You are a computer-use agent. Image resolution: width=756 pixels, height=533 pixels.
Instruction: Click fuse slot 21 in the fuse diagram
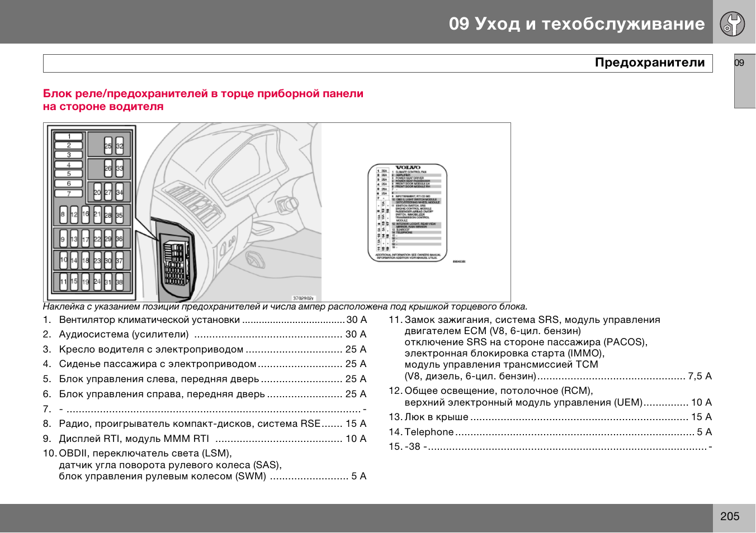(97, 215)
